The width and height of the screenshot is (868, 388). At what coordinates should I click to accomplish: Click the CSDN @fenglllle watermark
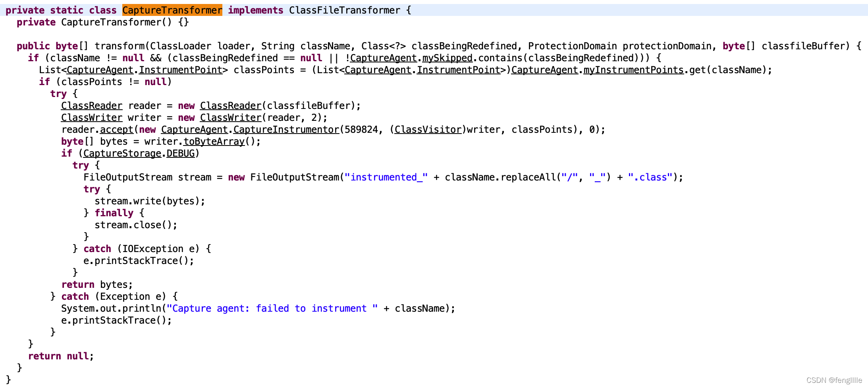click(x=834, y=380)
